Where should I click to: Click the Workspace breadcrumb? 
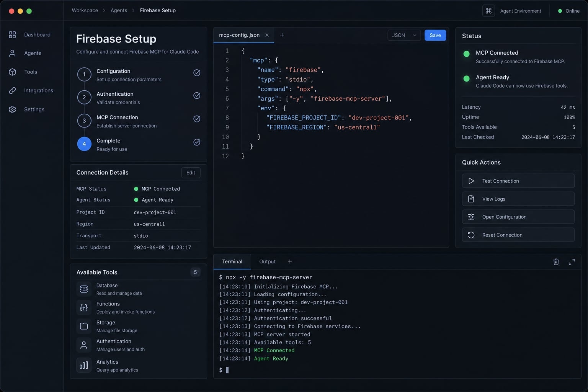pos(85,10)
